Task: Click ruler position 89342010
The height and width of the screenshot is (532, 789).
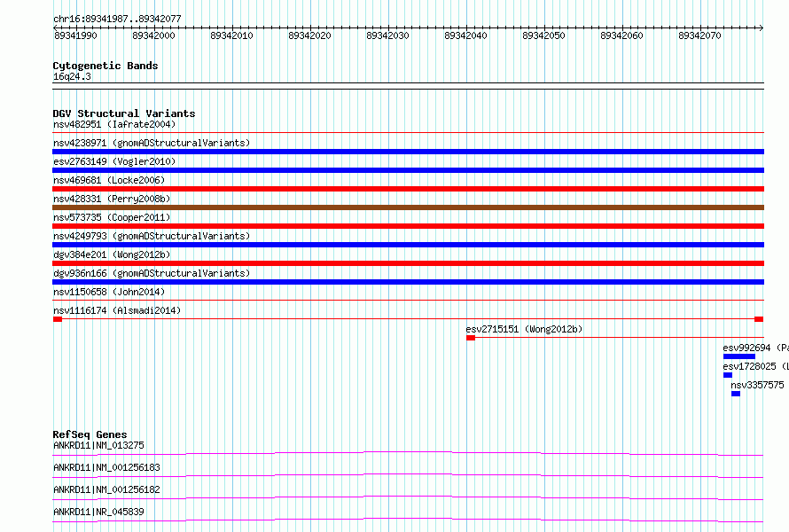Action: [231, 35]
